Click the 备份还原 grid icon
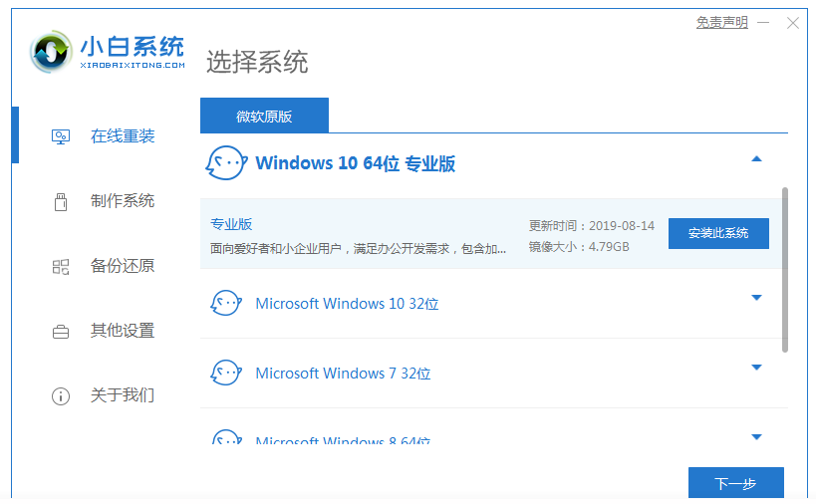Viewport: 816px width, 504px height. click(x=61, y=267)
